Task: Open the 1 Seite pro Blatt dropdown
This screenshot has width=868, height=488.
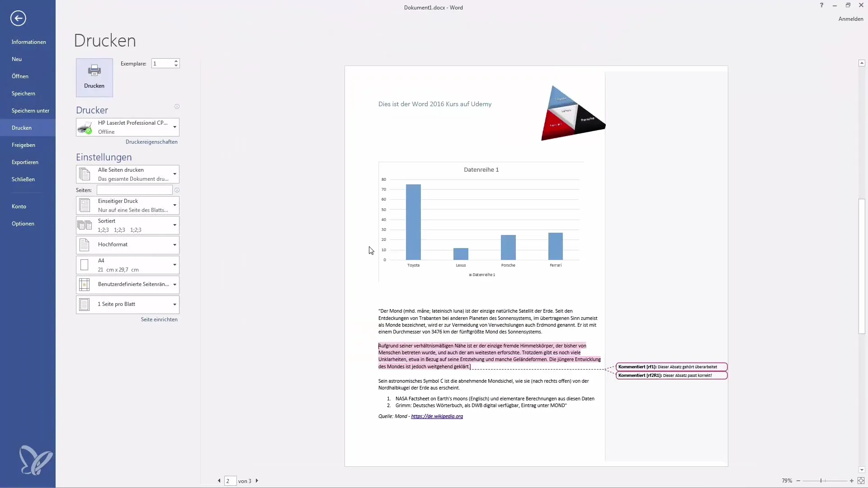Action: (127, 305)
